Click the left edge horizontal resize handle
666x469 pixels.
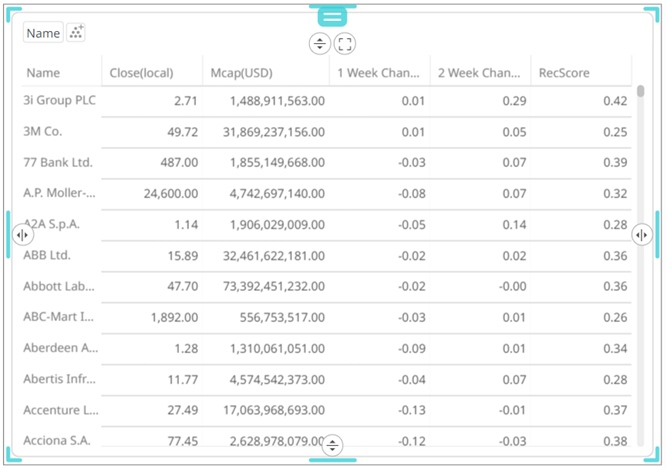(22, 235)
